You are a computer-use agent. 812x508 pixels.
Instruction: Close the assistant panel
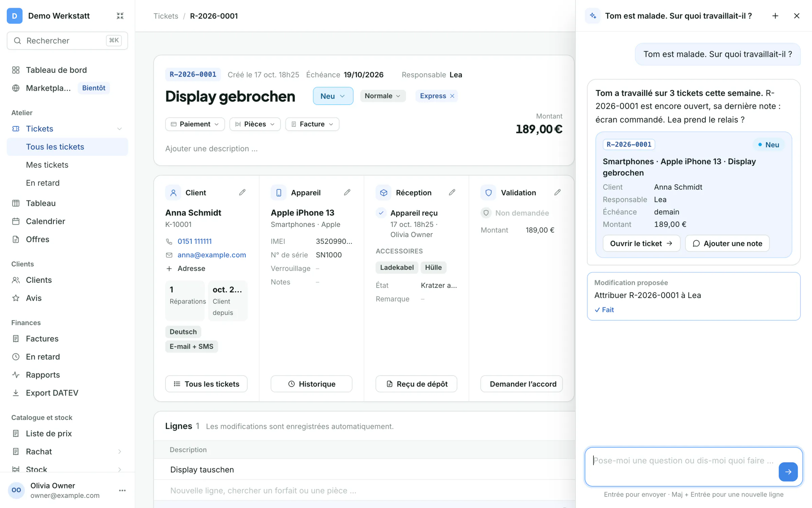(x=797, y=16)
